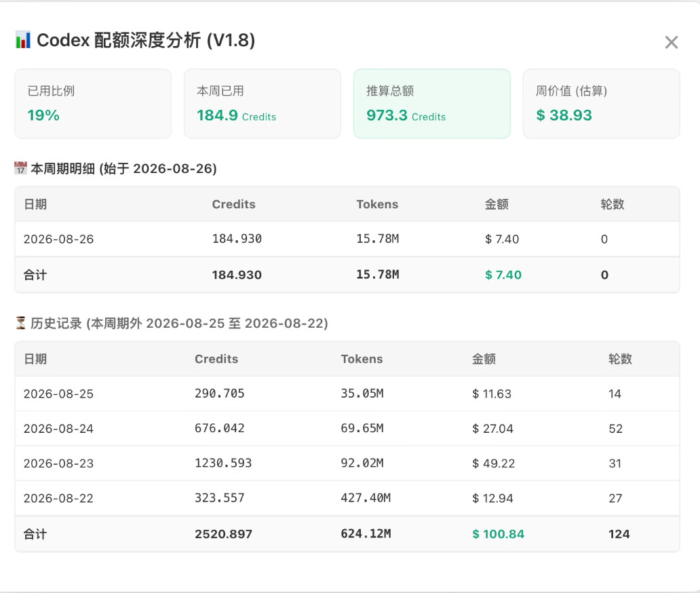The height and width of the screenshot is (593, 700).
Task: Click the rounds value 14
Action: [615, 394]
